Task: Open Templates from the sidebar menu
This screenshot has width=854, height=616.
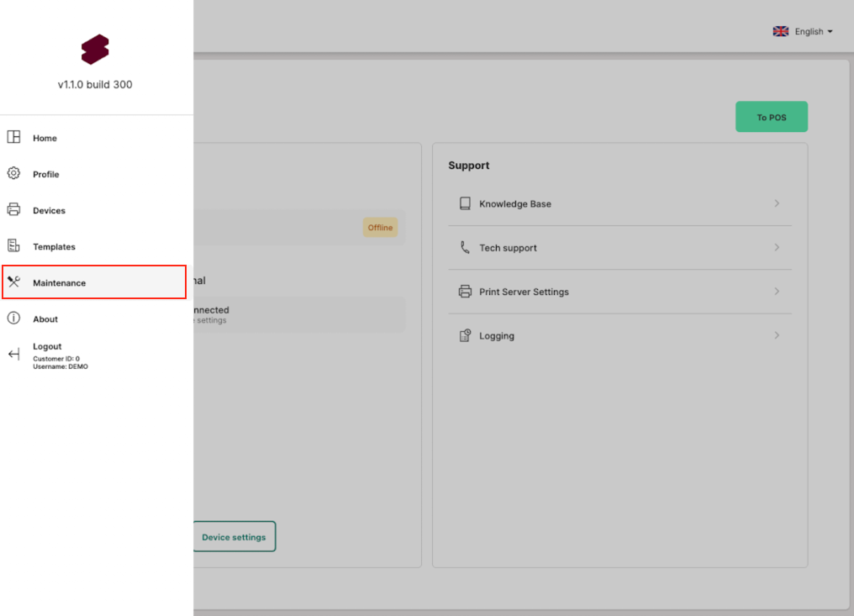Action: [x=54, y=246]
